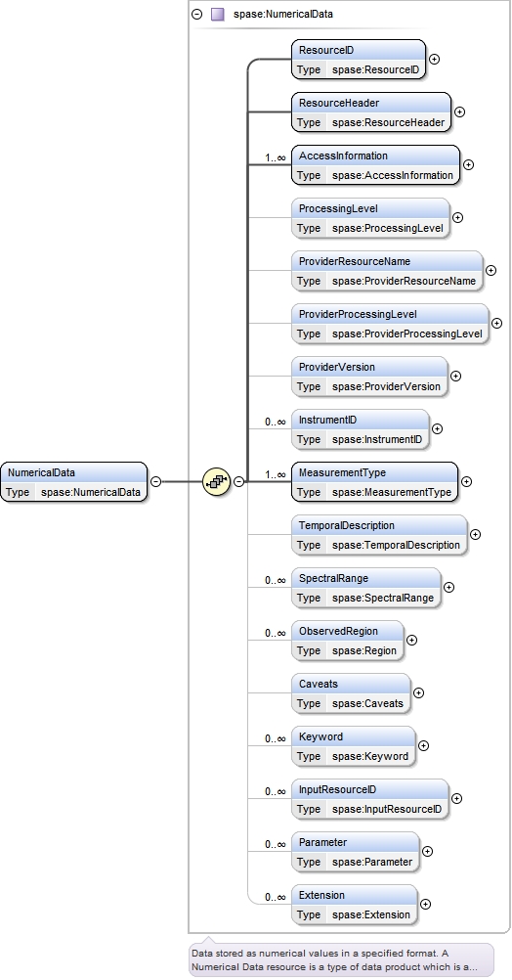This screenshot has height=980, width=512.
Task: Expand the ProviderResourceName plus icon
Action: click(491, 271)
